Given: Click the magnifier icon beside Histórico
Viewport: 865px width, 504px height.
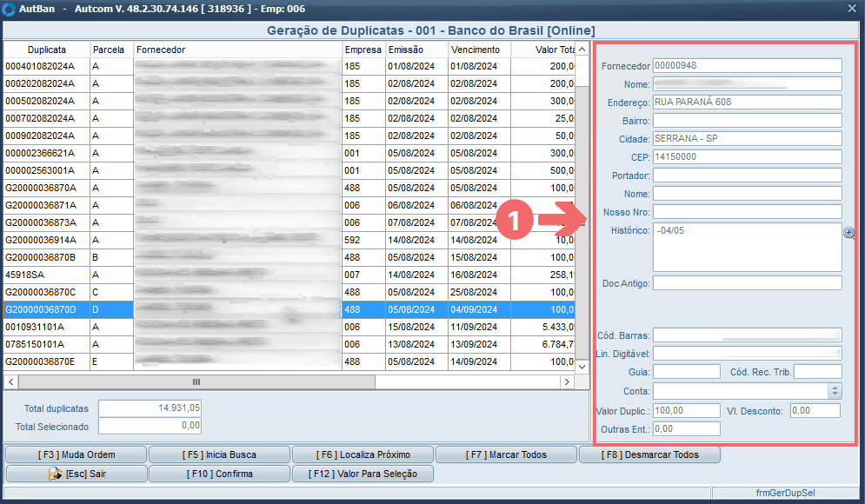Looking at the screenshot, I should (849, 233).
